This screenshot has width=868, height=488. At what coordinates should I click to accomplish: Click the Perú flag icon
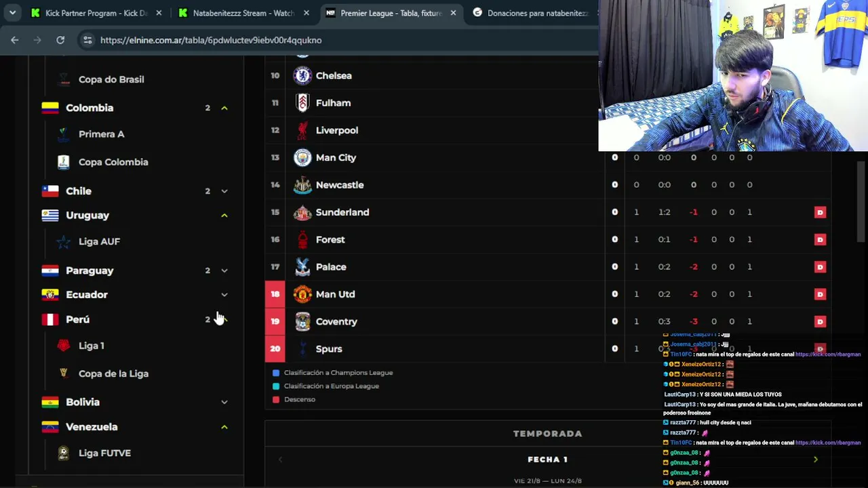[50, 319]
